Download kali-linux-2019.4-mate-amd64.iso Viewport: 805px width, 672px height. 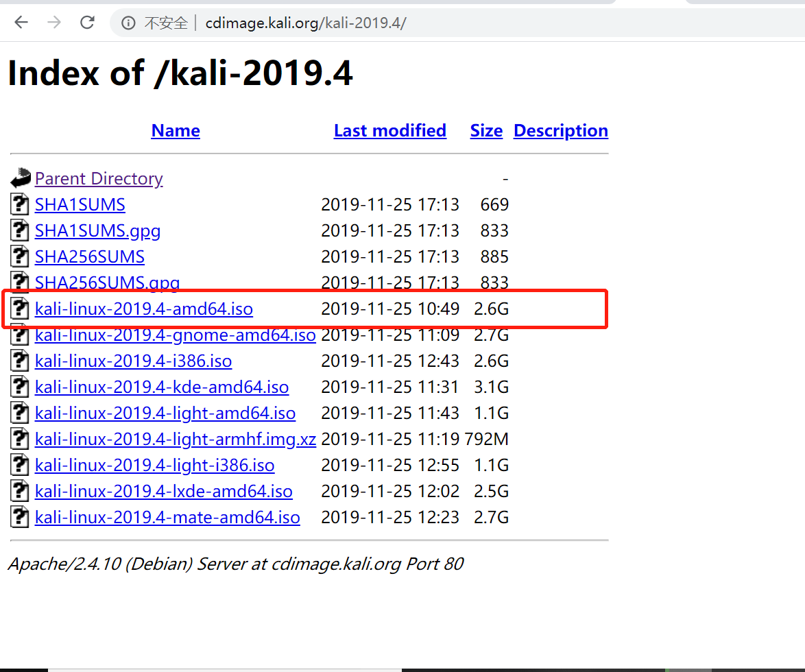pyautogui.click(x=167, y=518)
